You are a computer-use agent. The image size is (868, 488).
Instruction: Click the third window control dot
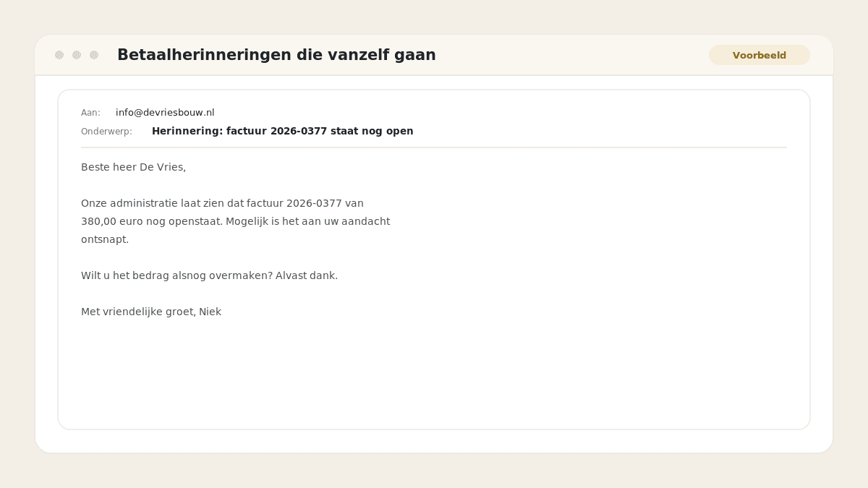pyautogui.click(x=94, y=55)
